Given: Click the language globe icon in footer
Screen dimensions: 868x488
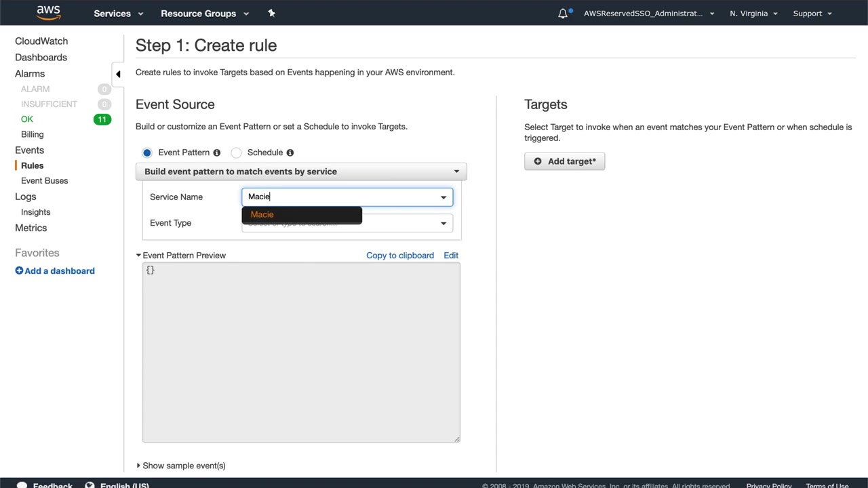Looking at the screenshot, I should pos(90,485).
